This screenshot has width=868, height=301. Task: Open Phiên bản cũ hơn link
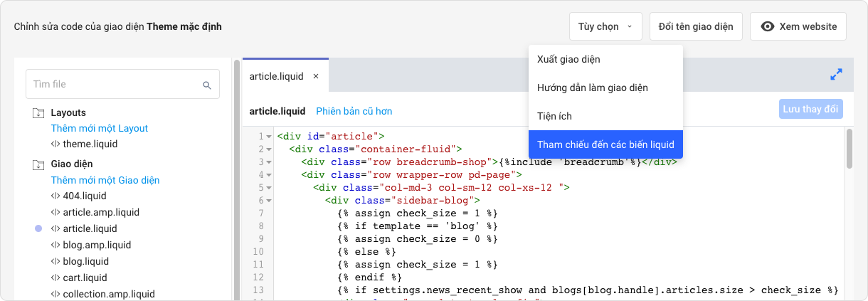click(354, 111)
